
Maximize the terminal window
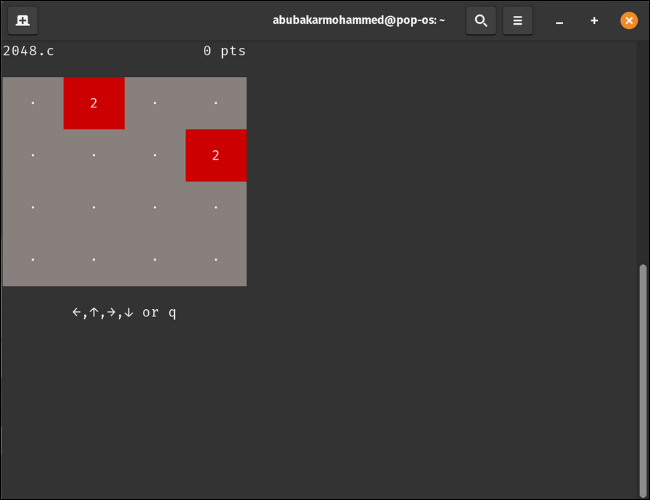point(594,20)
